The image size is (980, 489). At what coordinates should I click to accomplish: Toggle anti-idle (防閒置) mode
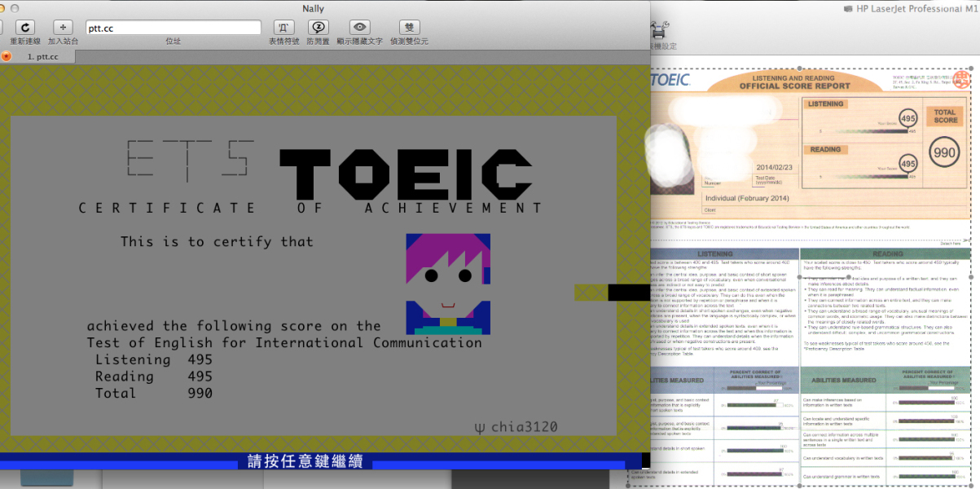click(x=318, y=28)
